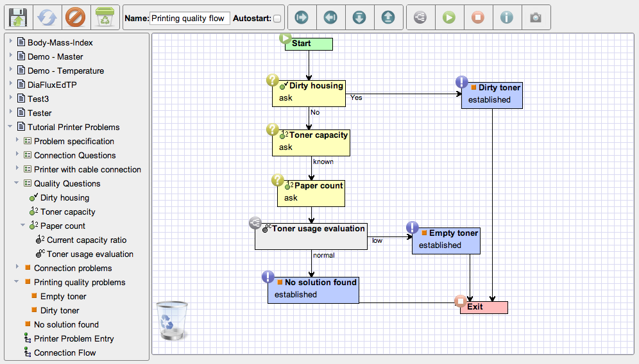The width and height of the screenshot is (639, 364).
Task: Expand the Demo - Temperature tree node
Action: [11, 70]
